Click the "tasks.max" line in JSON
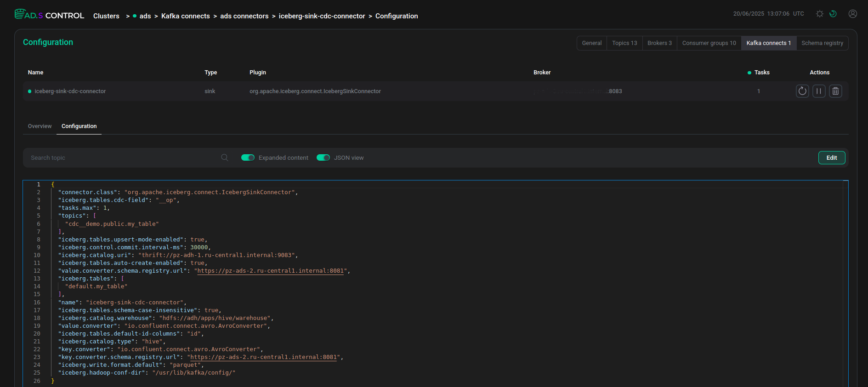The width and height of the screenshot is (868, 387). click(84, 208)
